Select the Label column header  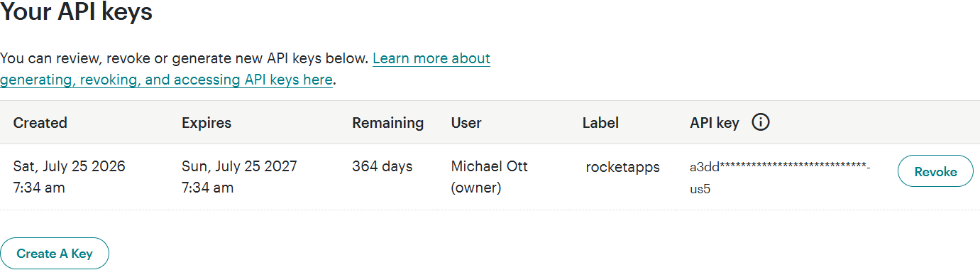[600, 122]
